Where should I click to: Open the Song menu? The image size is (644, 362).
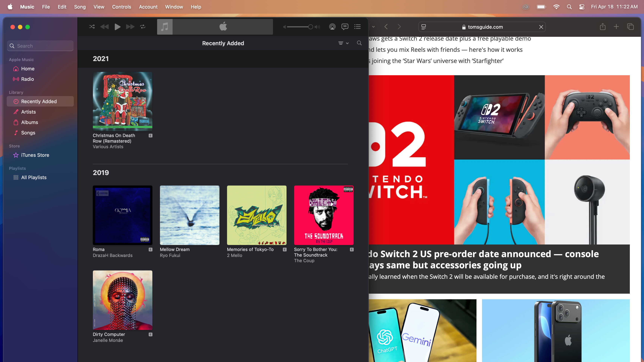[80, 7]
